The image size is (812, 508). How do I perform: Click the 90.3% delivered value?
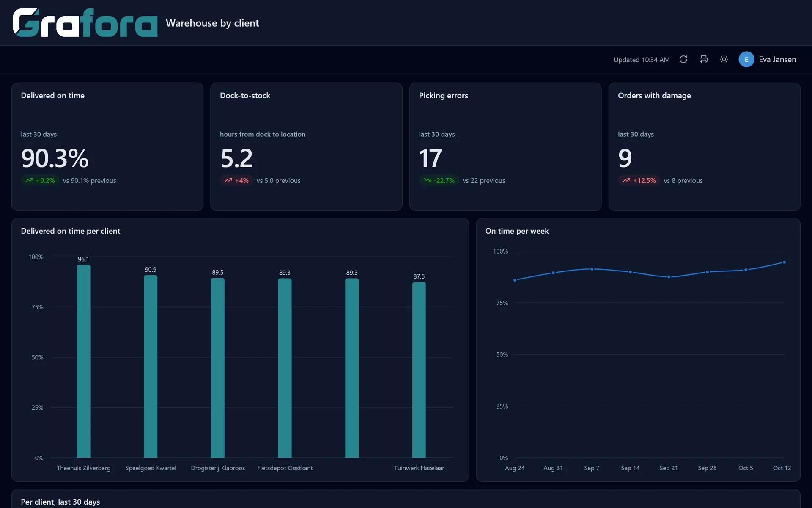coord(55,158)
